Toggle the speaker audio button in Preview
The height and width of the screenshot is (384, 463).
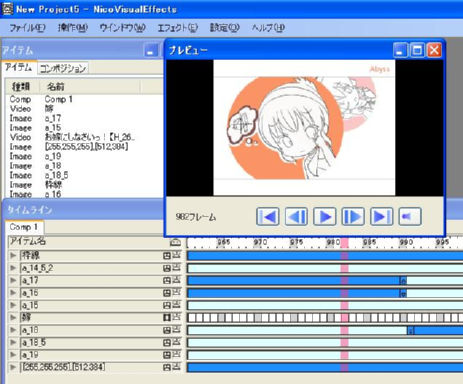click(x=410, y=217)
